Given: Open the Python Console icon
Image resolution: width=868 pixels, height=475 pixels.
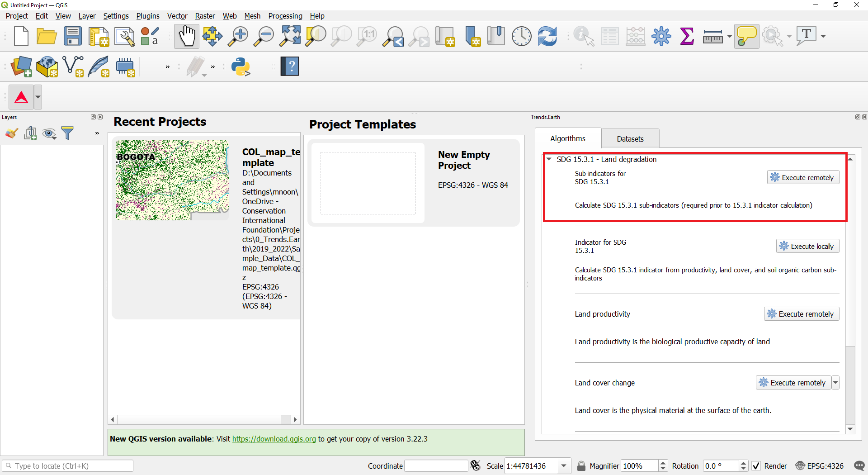Looking at the screenshot, I should [241, 67].
